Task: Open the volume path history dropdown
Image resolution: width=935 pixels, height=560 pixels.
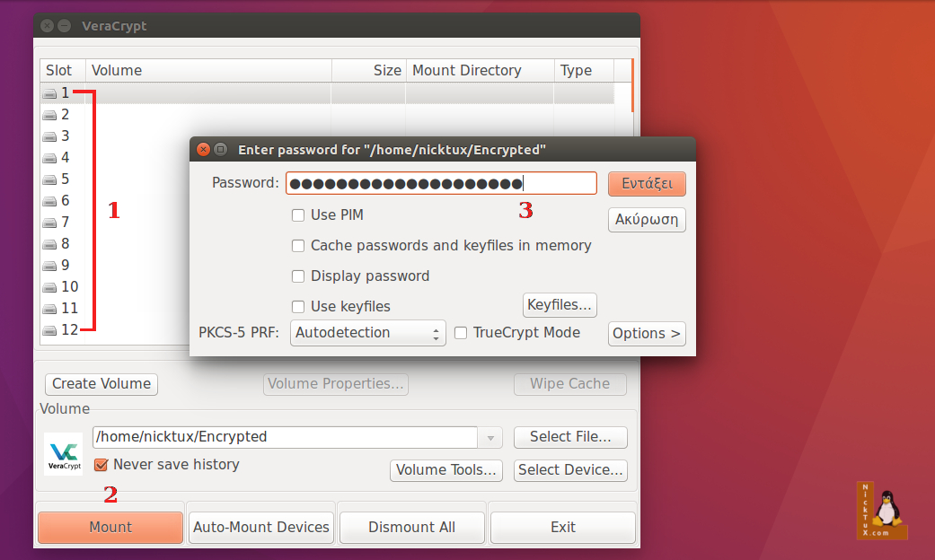Action: click(490, 437)
